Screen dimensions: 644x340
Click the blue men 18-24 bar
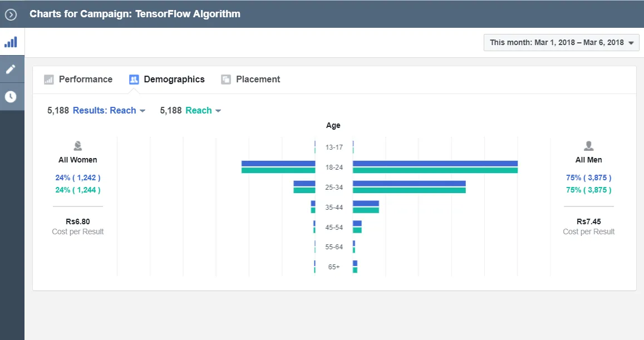tap(435, 164)
